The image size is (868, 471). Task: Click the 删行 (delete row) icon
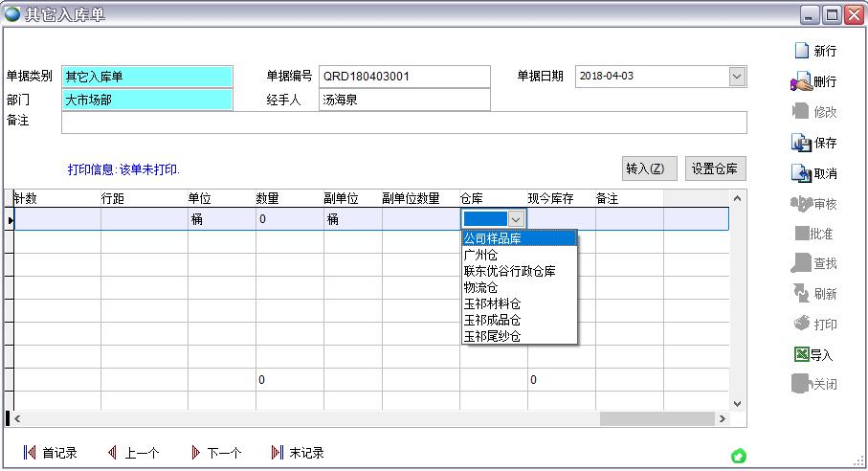(x=801, y=82)
